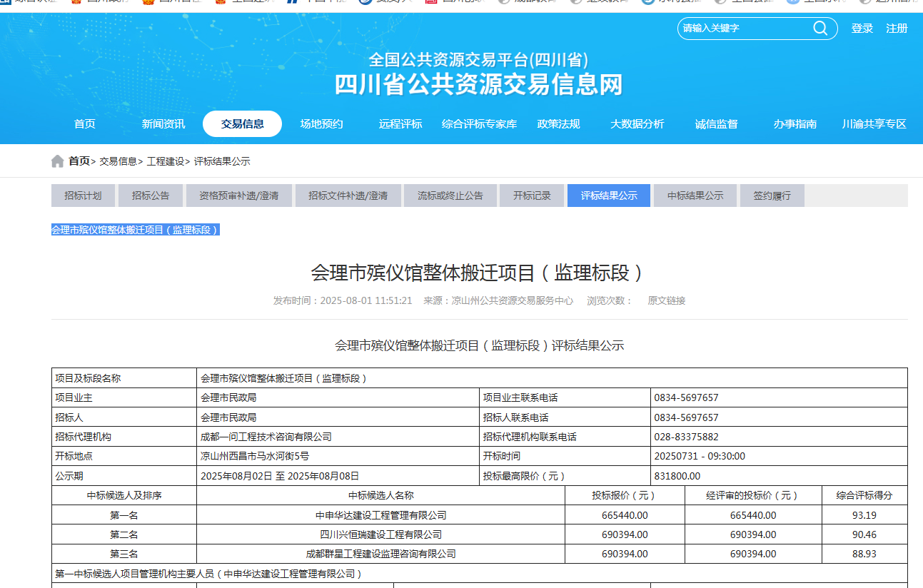The width and height of the screenshot is (923, 588).
Task: Switch to the 中标结果公示 tab
Action: [x=695, y=196]
